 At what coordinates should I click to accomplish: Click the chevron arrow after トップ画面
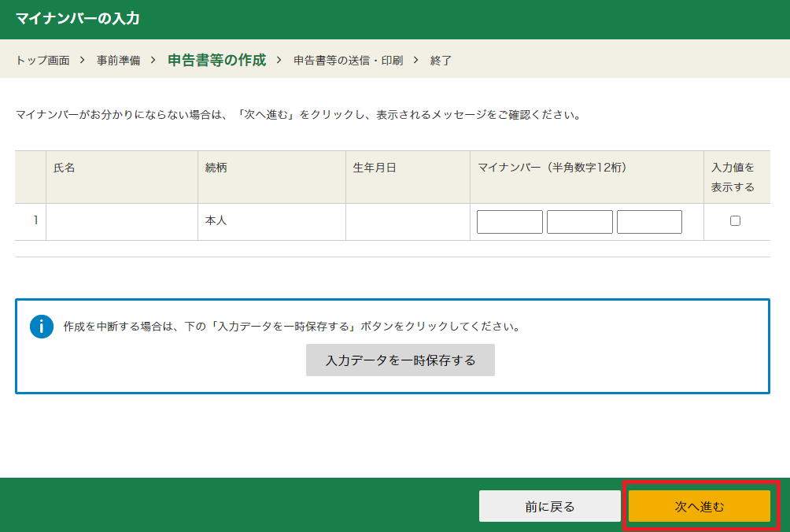pos(83,61)
